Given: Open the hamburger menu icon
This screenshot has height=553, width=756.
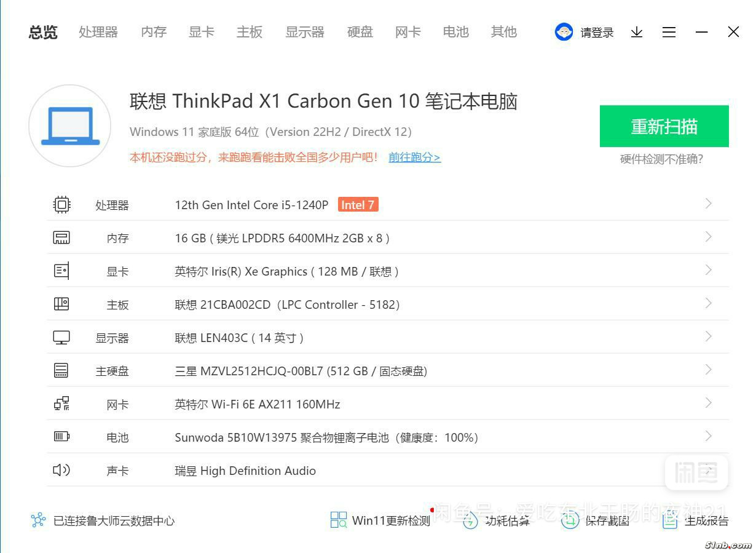Looking at the screenshot, I should pos(669,32).
